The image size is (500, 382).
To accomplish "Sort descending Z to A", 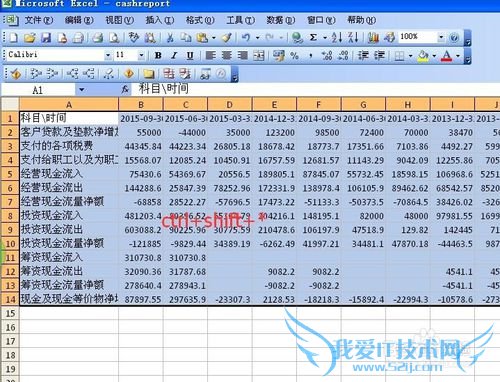I will point(353,37).
